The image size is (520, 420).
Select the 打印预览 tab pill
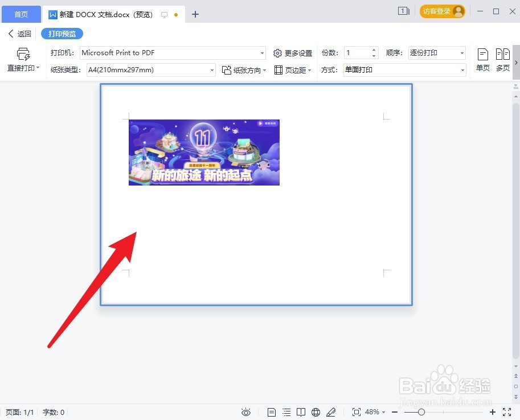click(x=62, y=34)
